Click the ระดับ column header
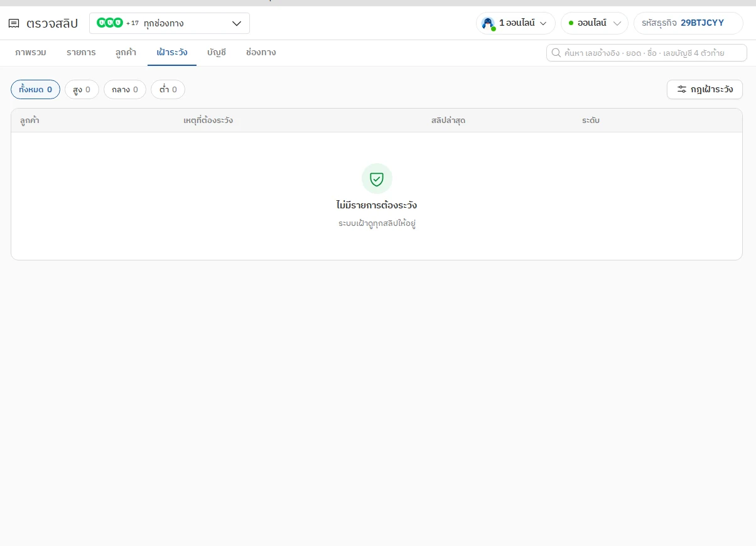 pos(591,120)
